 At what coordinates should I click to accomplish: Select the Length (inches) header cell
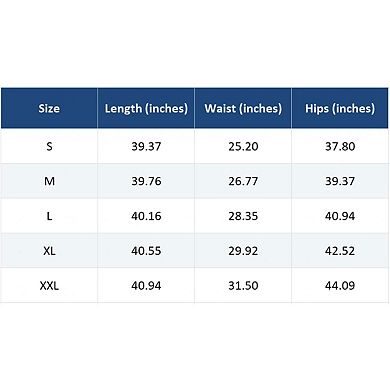point(146,108)
